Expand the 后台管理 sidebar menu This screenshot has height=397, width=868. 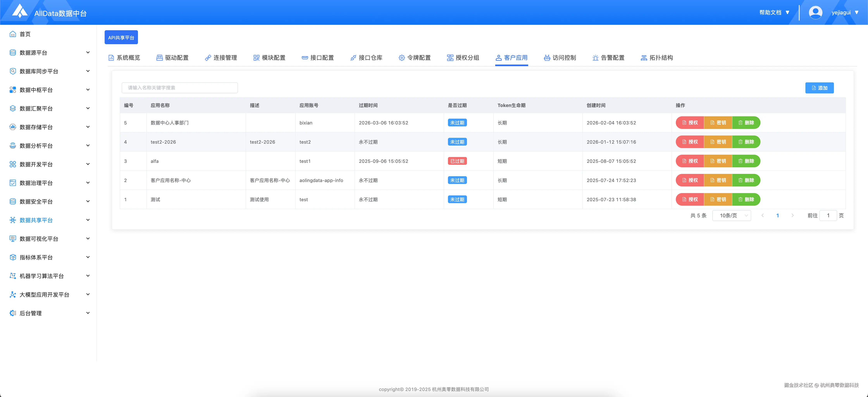point(88,313)
